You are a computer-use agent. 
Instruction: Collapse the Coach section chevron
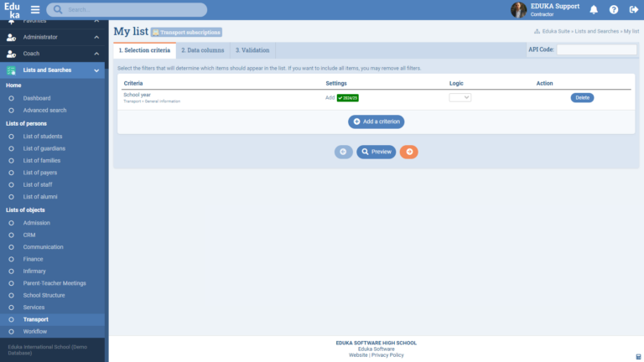pyautogui.click(x=96, y=54)
